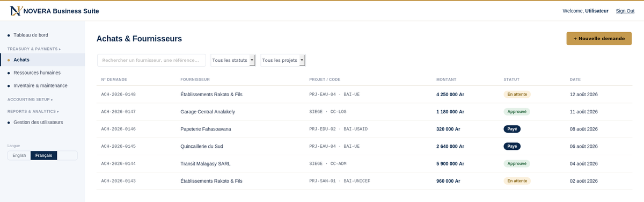Click the PRJ-SAN-01 · BAI-UNICEF code
The height and width of the screenshot is (202, 644).
340,181
